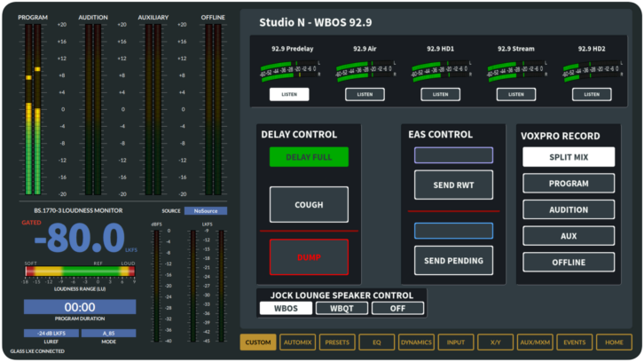Click the AUDITION level meter
Viewport: 644px width, 362px height.
(93, 109)
